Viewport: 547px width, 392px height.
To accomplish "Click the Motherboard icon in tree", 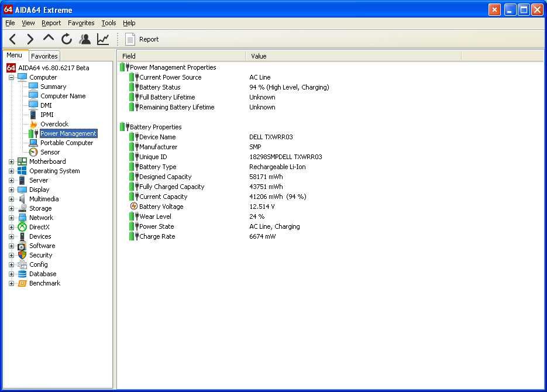I will 22,161.
